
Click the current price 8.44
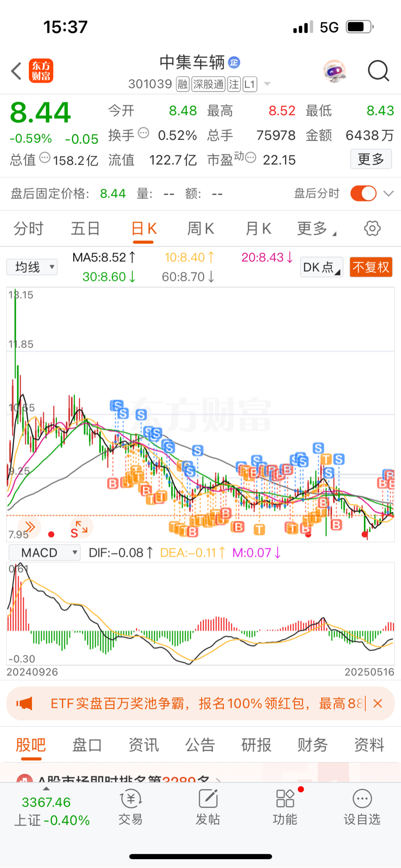pyautogui.click(x=40, y=112)
